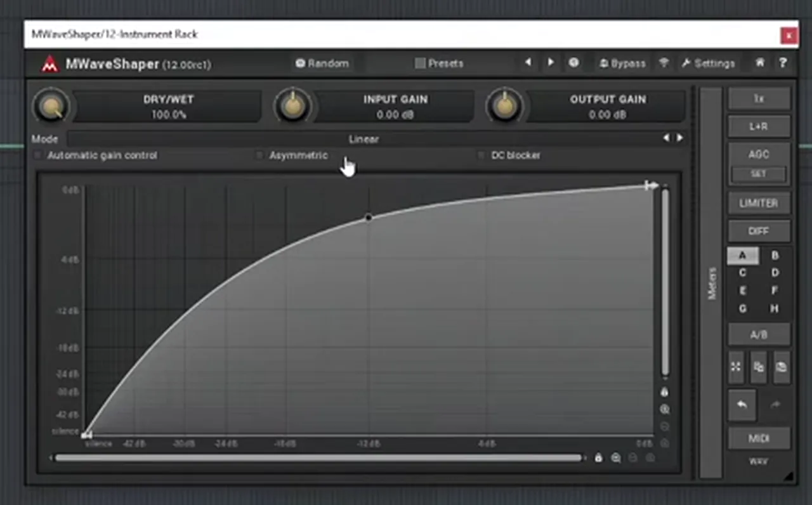
Task: Select the curve point near -12 dB
Action: pos(369,218)
